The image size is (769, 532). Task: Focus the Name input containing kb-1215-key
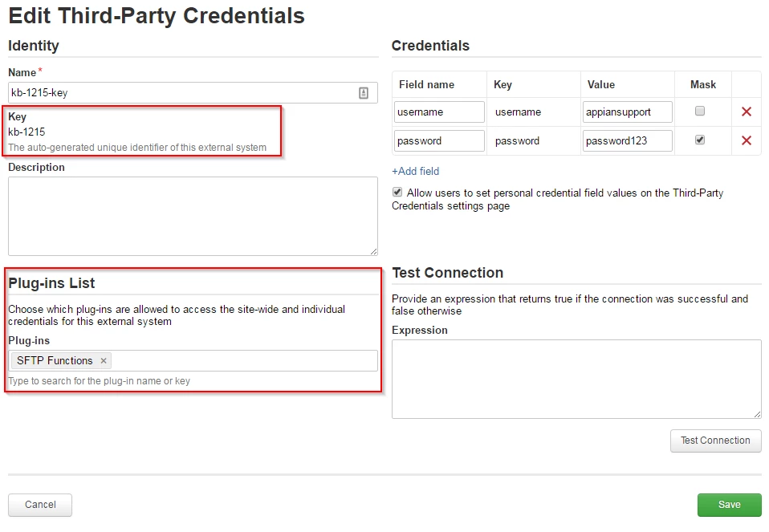(x=193, y=92)
